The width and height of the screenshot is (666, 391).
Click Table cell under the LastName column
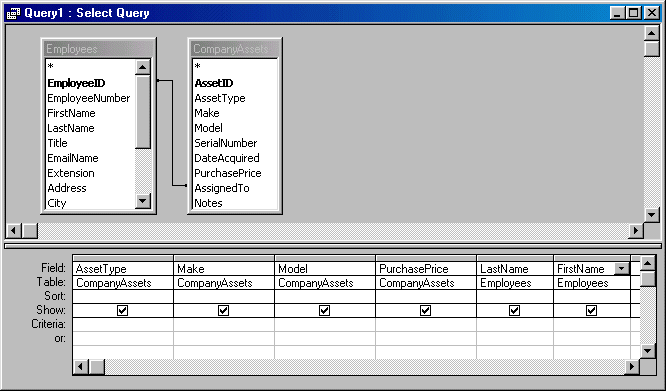pos(515,283)
